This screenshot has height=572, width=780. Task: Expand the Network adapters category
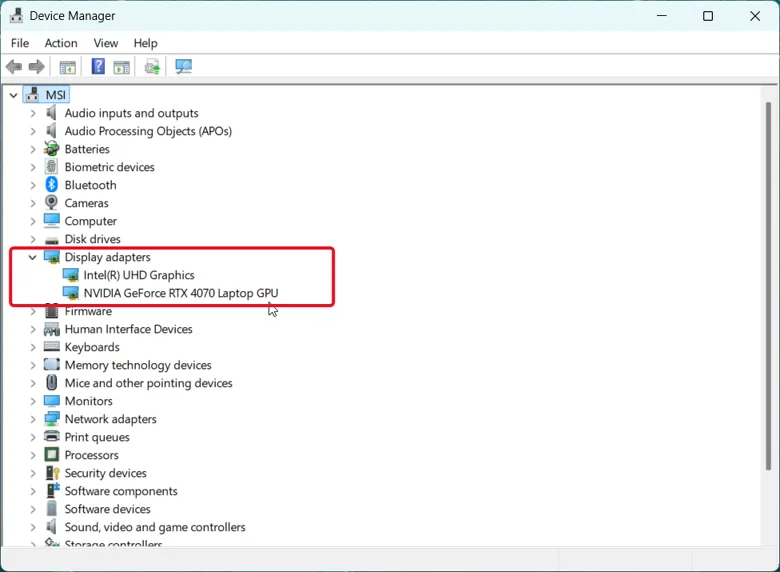click(33, 419)
